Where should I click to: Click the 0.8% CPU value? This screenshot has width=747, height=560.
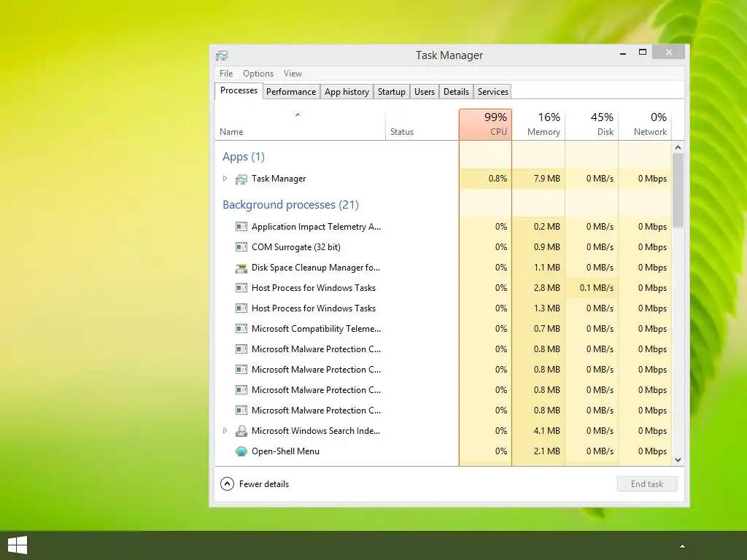pyautogui.click(x=498, y=179)
